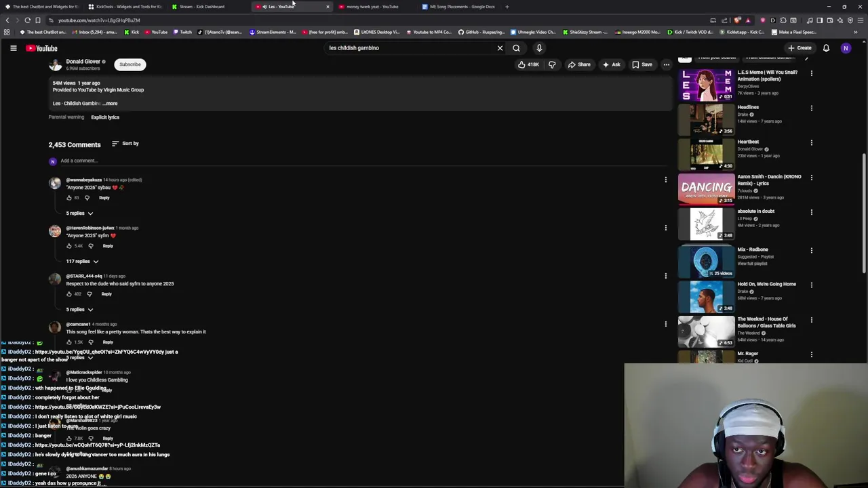
Task: Like the "Respect to the dude" comment
Action: tap(68, 294)
